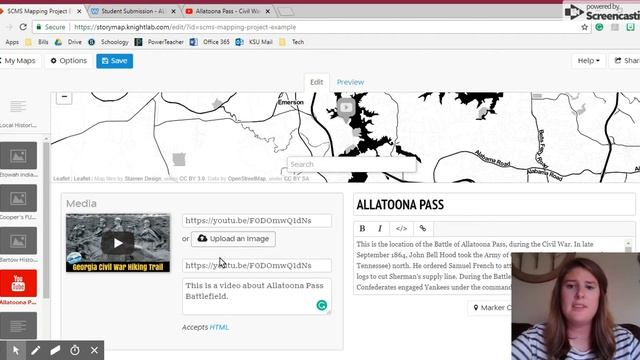Close the Allatoona Pass browser tab
640x360 pixels.
pyautogui.click(x=268, y=11)
